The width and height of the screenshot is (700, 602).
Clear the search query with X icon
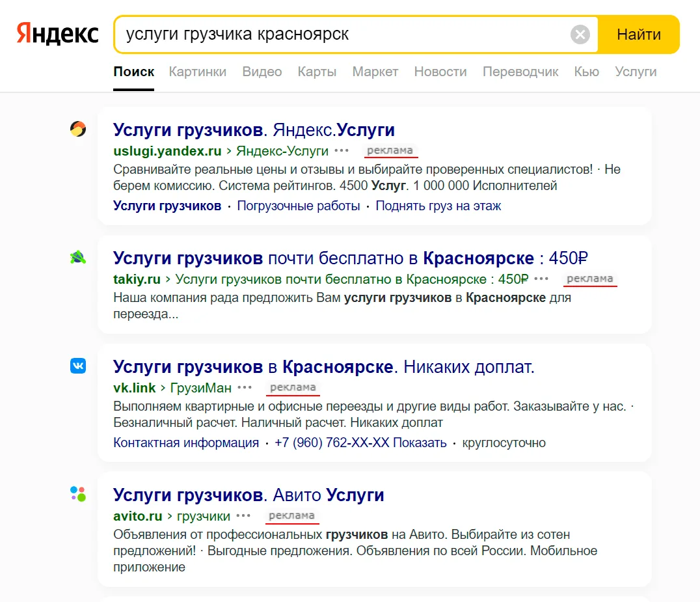tap(580, 34)
